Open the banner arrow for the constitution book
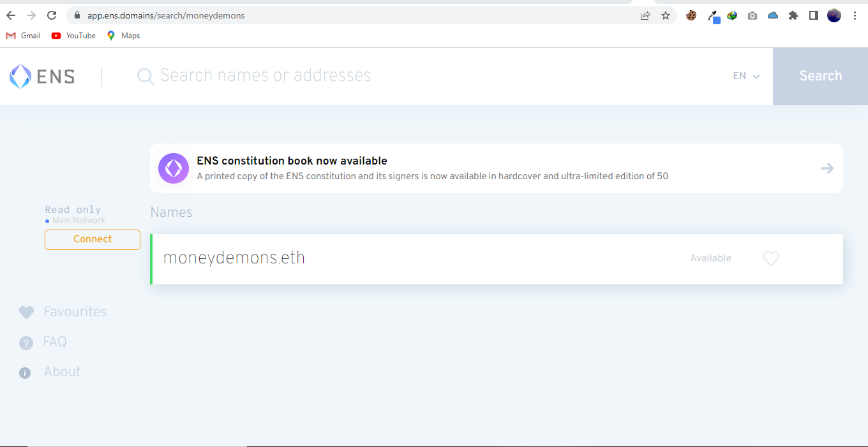The height and width of the screenshot is (447, 868). (827, 168)
